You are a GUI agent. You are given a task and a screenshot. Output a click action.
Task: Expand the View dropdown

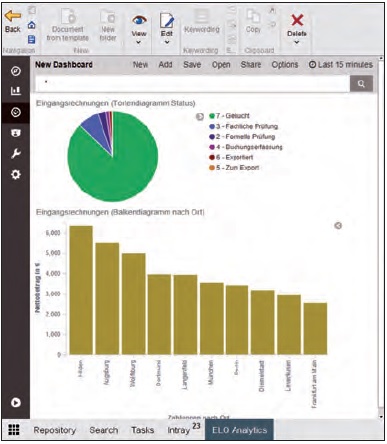(139, 42)
